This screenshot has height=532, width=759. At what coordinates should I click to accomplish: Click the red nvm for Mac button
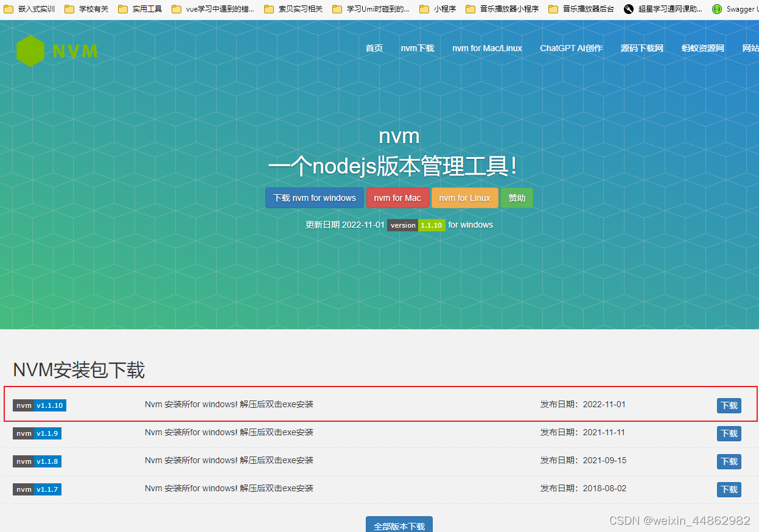coord(397,198)
